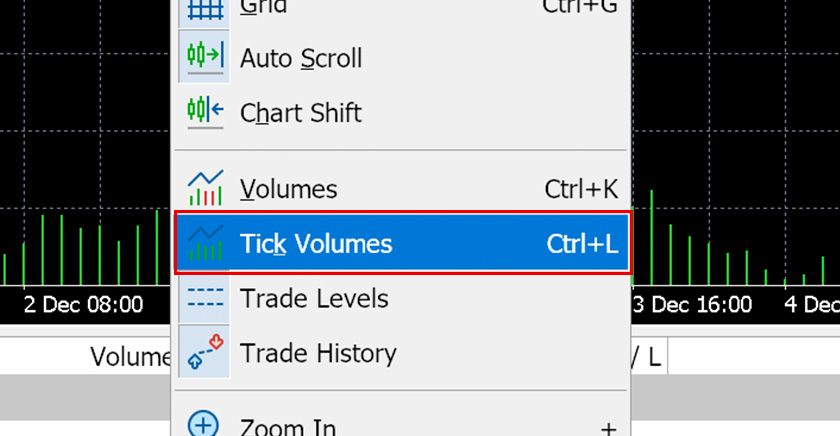Choose the Zoom In menu entry

pos(288,427)
